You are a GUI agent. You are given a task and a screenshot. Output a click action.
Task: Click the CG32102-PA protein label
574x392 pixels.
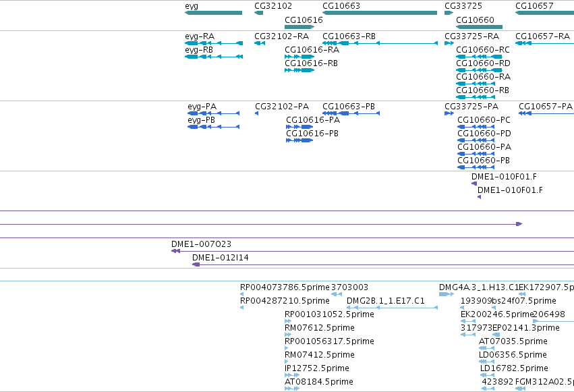[282, 107]
